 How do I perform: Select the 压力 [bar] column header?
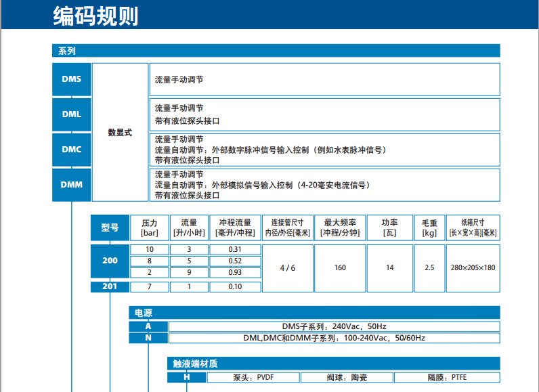149,227
